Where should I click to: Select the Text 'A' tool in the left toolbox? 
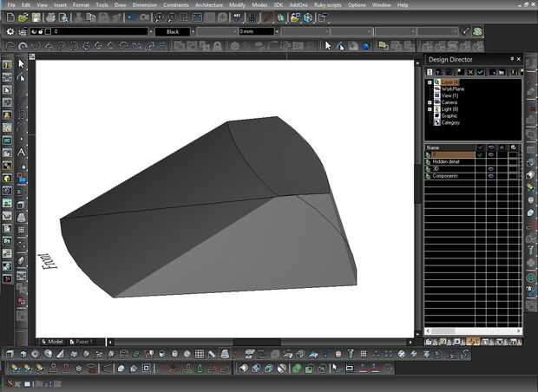(22, 153)
